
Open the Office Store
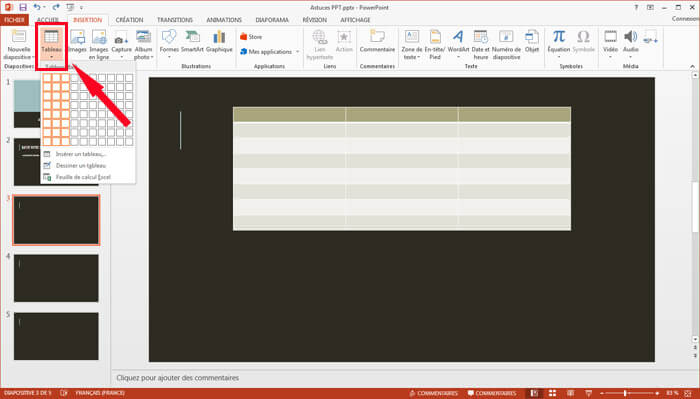[x=251, y=37]
